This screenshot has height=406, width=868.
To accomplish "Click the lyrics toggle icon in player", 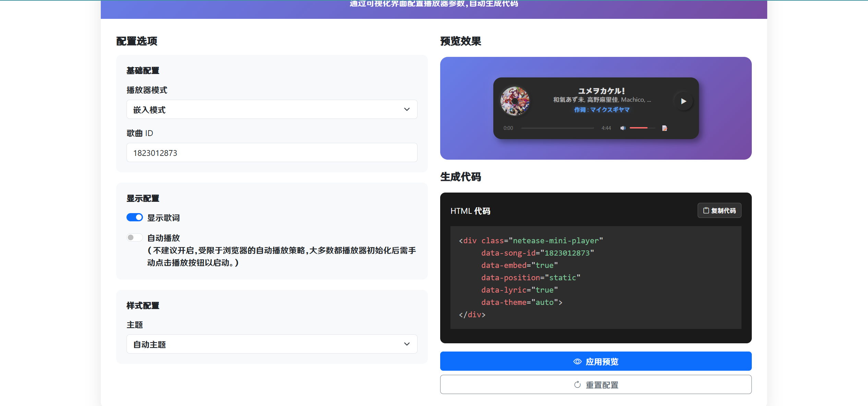I will pyautogui.click(x=664, y=128).
